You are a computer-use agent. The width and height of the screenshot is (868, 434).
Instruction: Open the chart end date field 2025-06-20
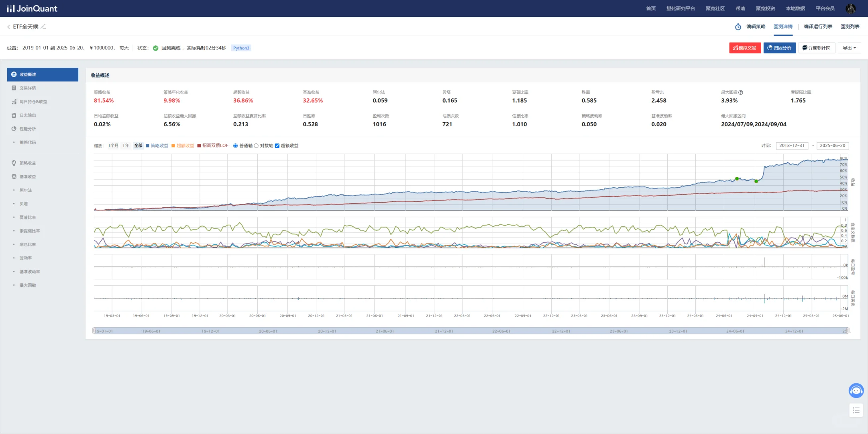[x=832, y=145]
